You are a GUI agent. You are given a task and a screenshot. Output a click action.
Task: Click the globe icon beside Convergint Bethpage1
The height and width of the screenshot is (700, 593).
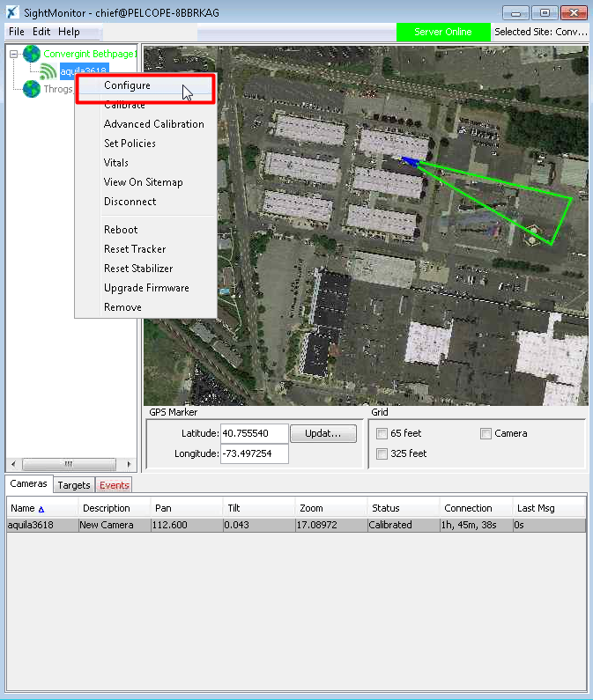tap(32, 54)
